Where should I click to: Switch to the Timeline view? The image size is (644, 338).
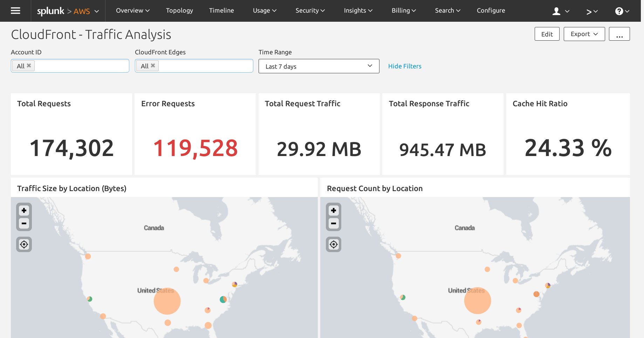tap(221, 11)
